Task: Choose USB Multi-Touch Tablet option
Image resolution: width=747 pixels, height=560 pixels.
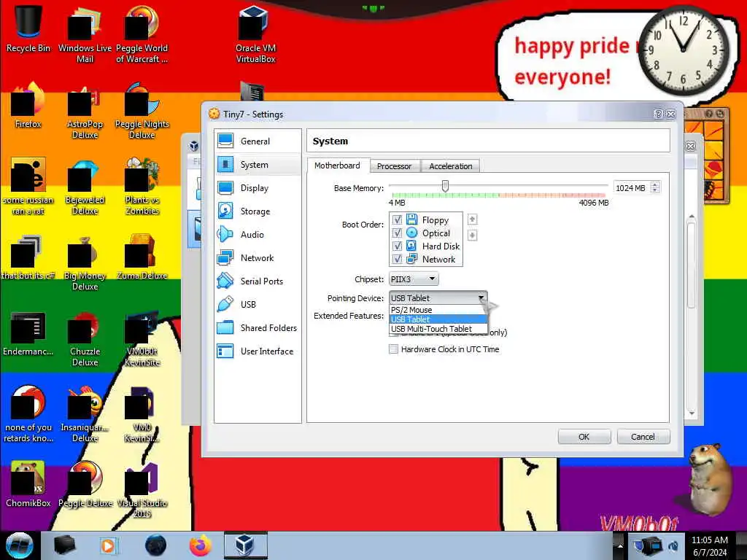Action: pos(438,329)
